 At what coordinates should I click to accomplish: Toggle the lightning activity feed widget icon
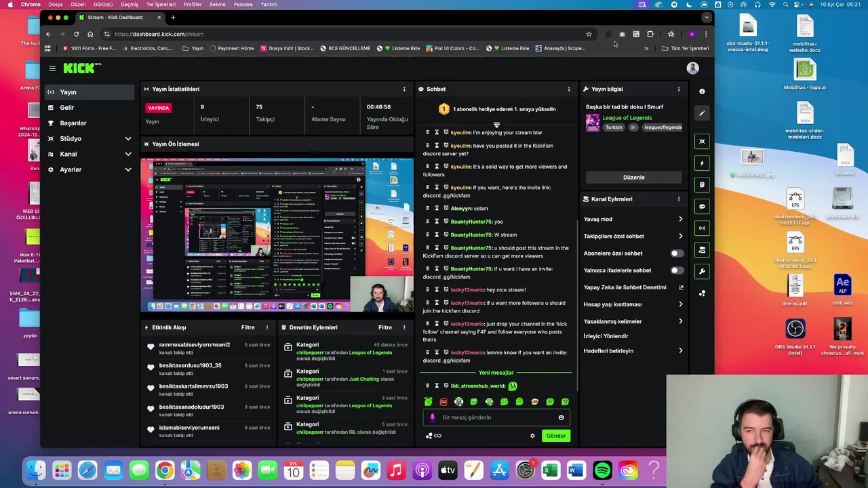[x=702, y=163]
